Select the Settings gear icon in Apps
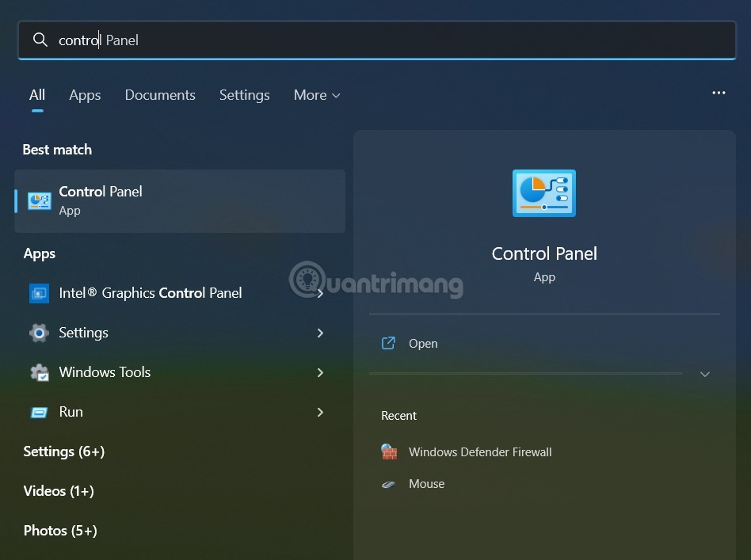751x560 pixels. (39, 333)
